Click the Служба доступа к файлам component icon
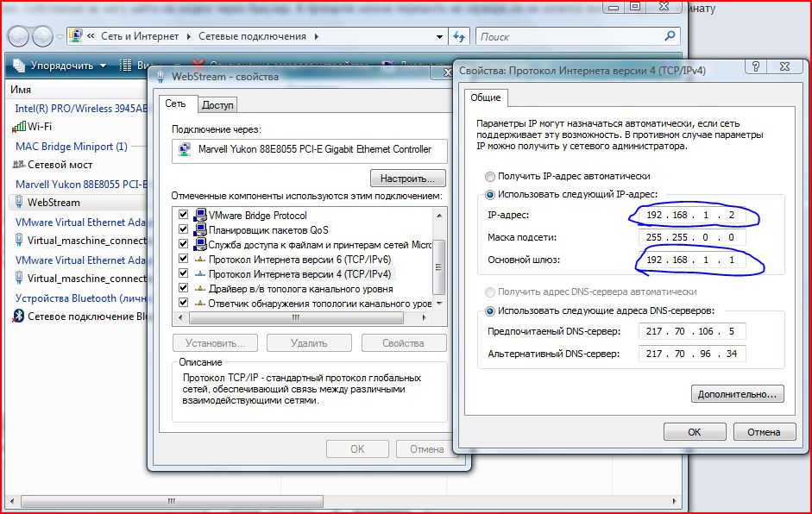812x514 pixels. (200, 244)
